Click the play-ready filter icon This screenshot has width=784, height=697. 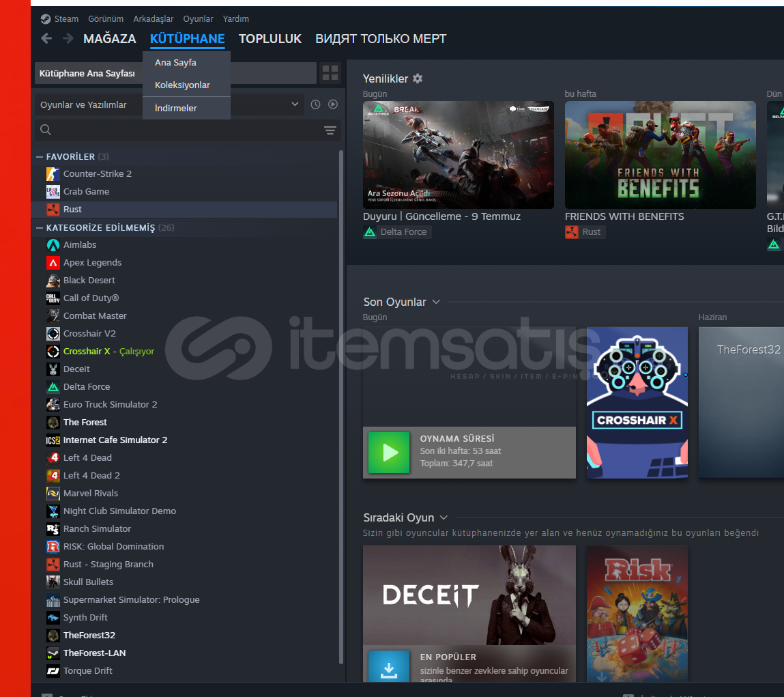coord(333,104)
